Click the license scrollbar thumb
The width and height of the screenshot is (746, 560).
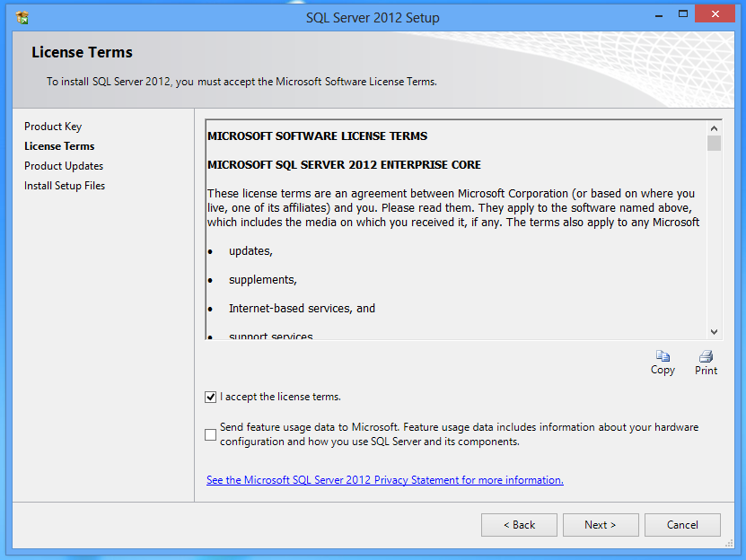[714, 144]
